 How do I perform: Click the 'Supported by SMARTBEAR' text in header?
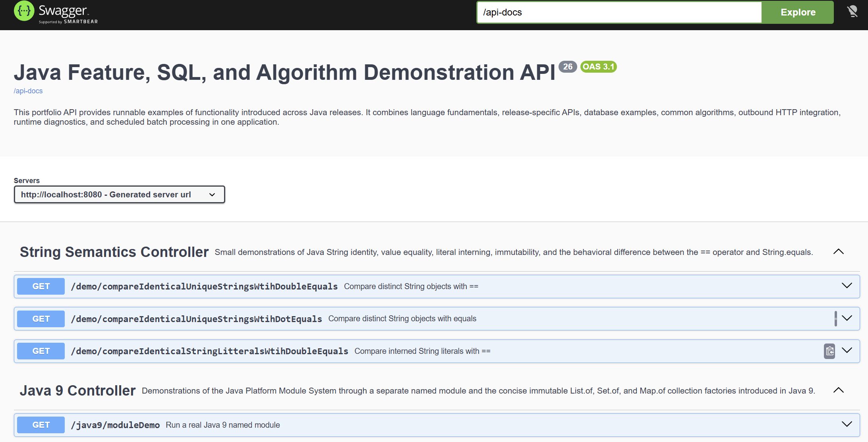pos(68,22)
